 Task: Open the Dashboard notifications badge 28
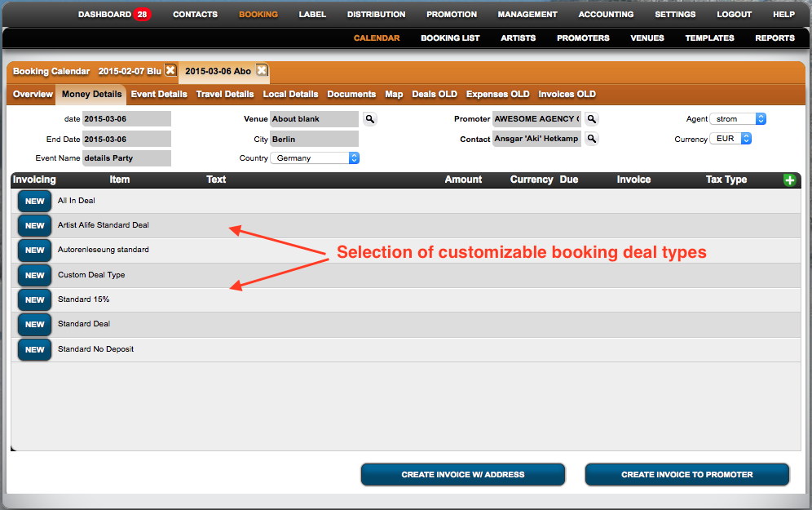click(x=142, y=15)
